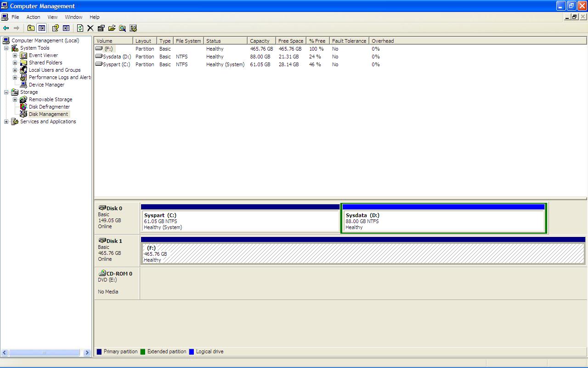The image size is (588, 368).
Task: Open the magnifier search icon
Action: click(x=122, y=28)
